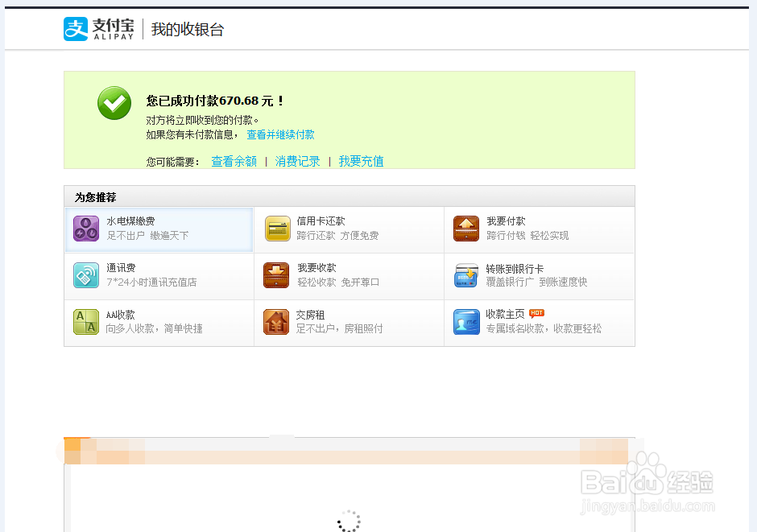Image resolution: width=757 pixels, height=532 pixels.
Task: Click the 向多人收款，简单快捷 description
Action: (154, 328)
